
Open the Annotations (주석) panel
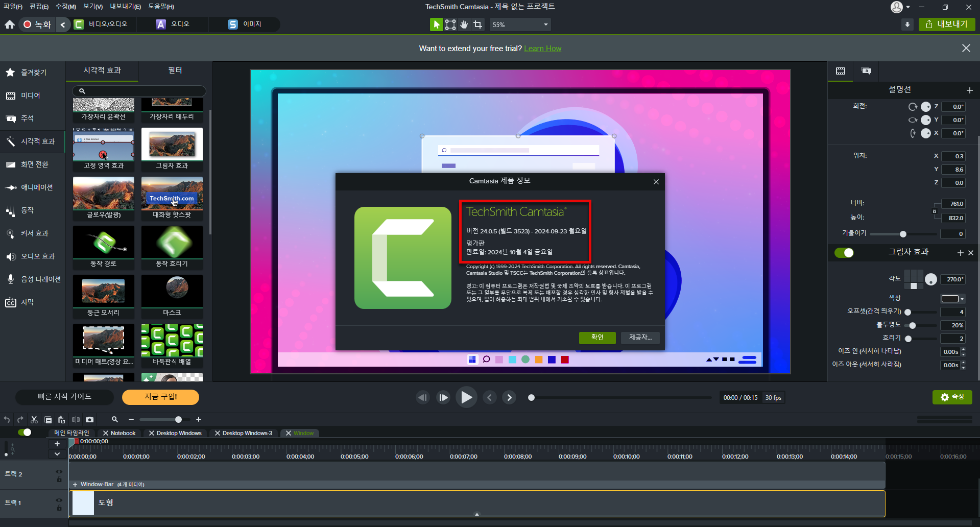(33, 118)
